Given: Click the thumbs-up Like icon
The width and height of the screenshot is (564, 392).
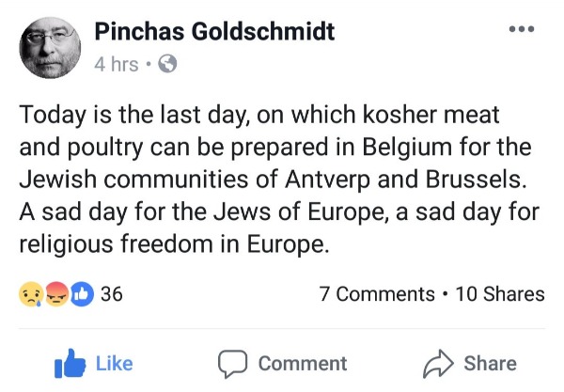Looking at the screenshot, I should click(x=70, y=364).
